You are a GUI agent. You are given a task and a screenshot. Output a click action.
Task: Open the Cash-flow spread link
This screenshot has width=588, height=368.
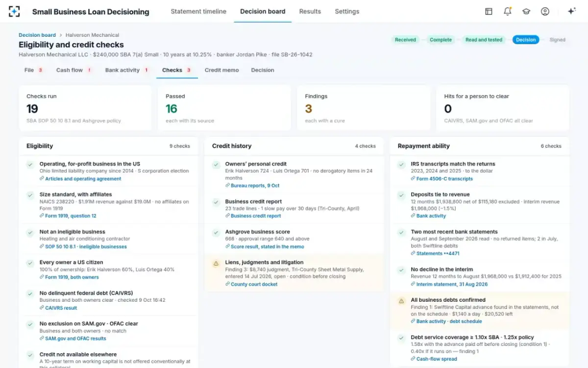coord(437,359)
